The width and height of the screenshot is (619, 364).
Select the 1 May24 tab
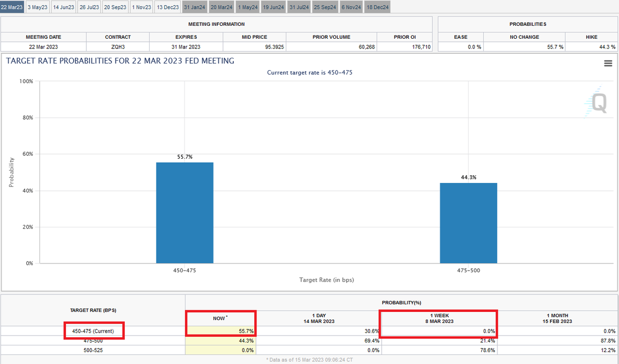coord(248,7)
